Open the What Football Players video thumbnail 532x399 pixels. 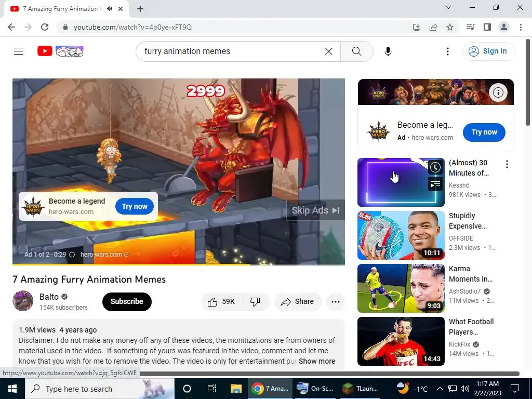pos(401,341)
